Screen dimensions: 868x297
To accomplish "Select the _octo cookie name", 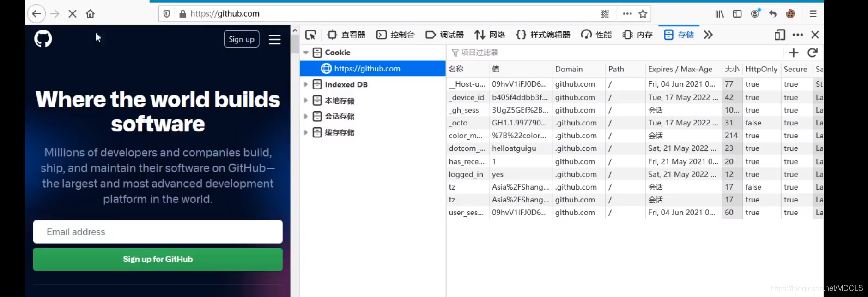I will tap(458, 123).
